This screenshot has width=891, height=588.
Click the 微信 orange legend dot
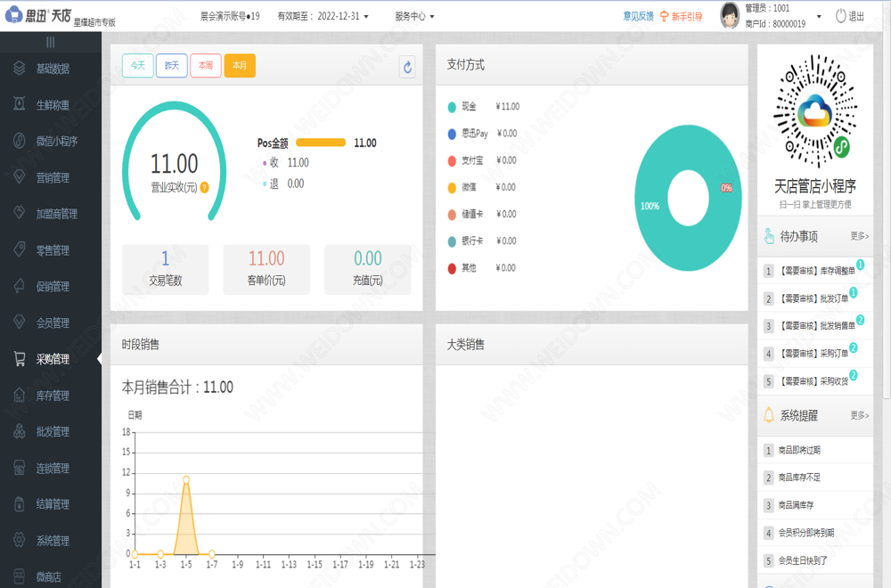(x=452, y=187)
